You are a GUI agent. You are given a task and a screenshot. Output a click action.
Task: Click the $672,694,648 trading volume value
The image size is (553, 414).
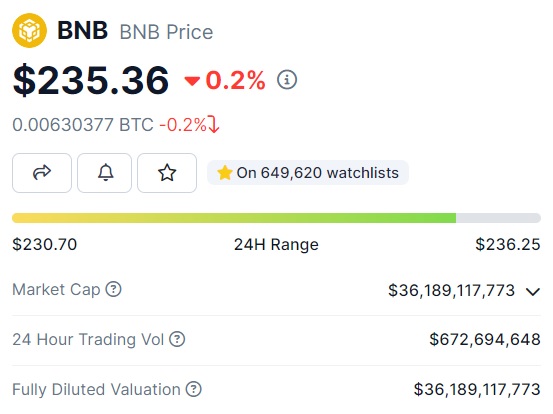(x=485, y=340)
